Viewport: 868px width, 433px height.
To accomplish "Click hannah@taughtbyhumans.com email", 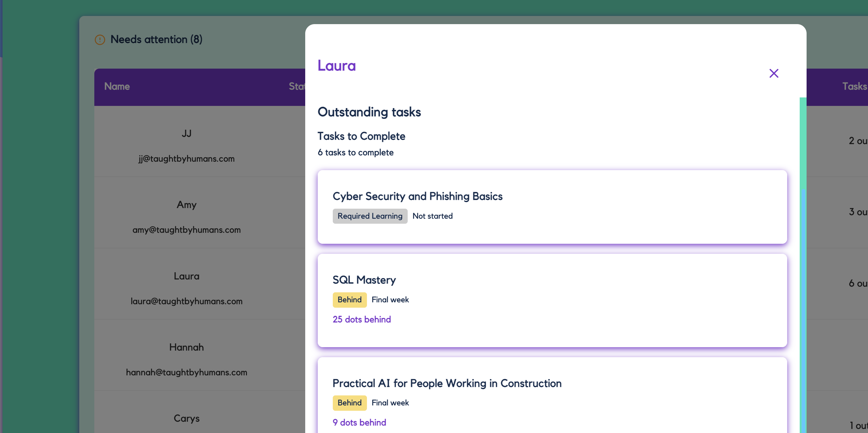I will point(186,372).
